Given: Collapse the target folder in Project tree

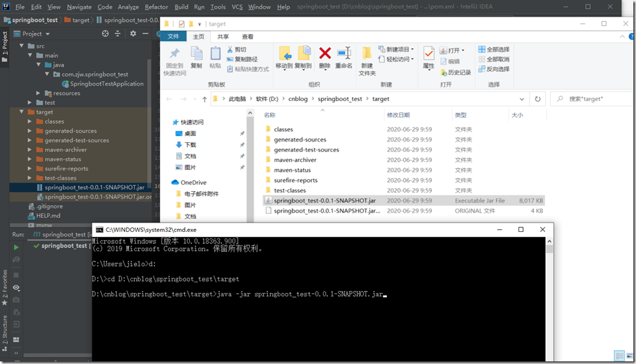Looking at the screenshot, I should 21,112.
